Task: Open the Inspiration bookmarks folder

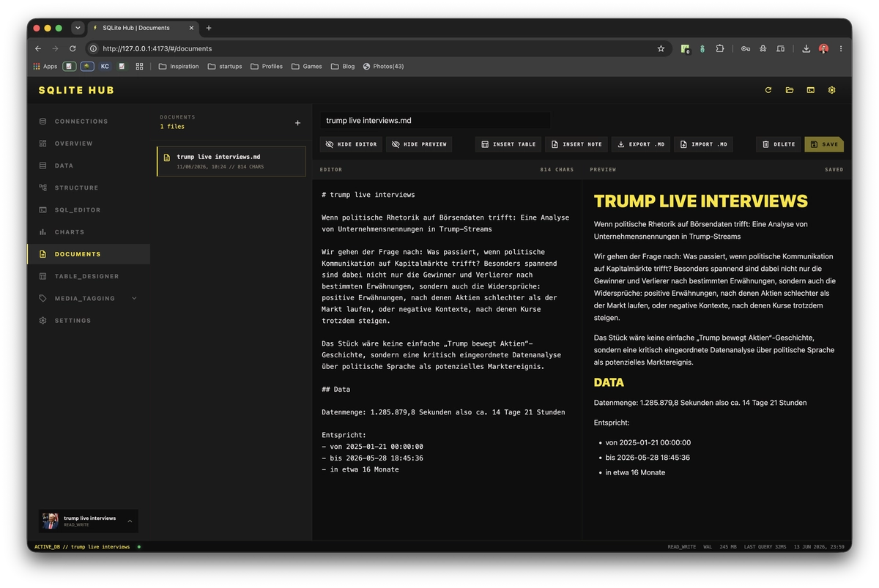Action: coord(179,66)
